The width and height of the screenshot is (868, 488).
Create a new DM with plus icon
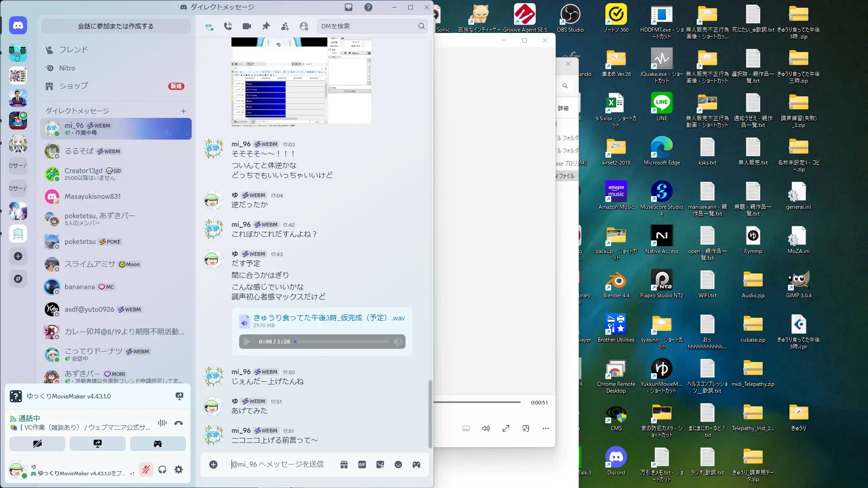click(x=184, y=111)
